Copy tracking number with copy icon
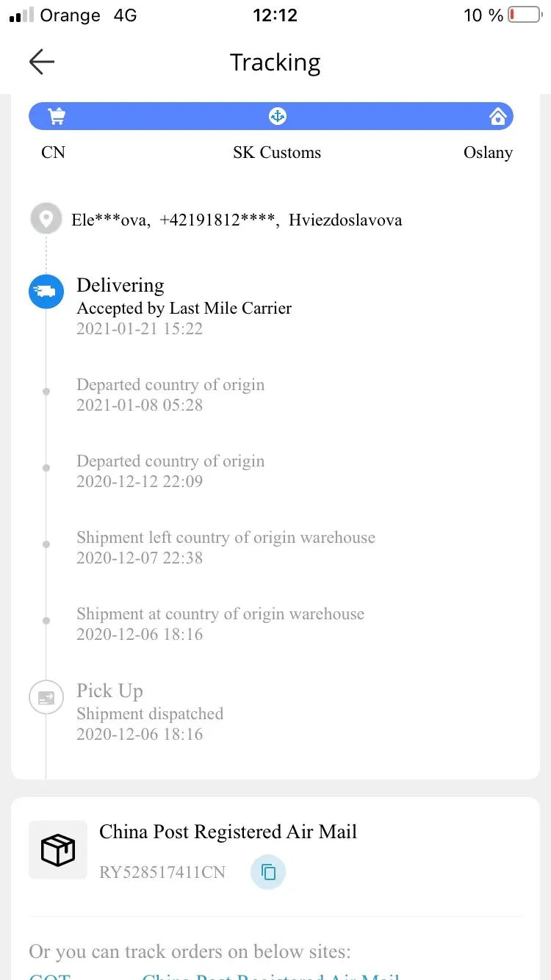 point(268,872)
